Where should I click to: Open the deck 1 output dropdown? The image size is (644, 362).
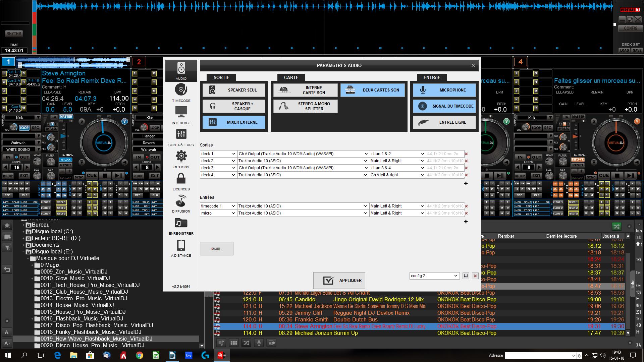click(x=218, y=154)
